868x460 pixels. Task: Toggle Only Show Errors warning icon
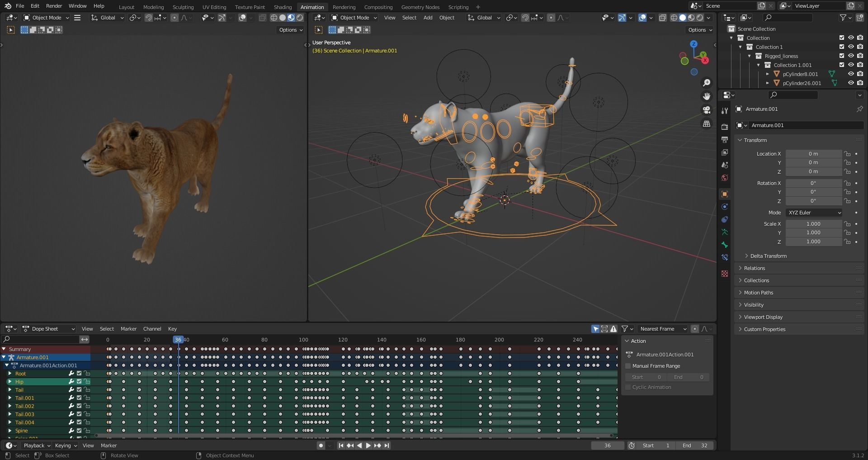(x=613, y=329)
